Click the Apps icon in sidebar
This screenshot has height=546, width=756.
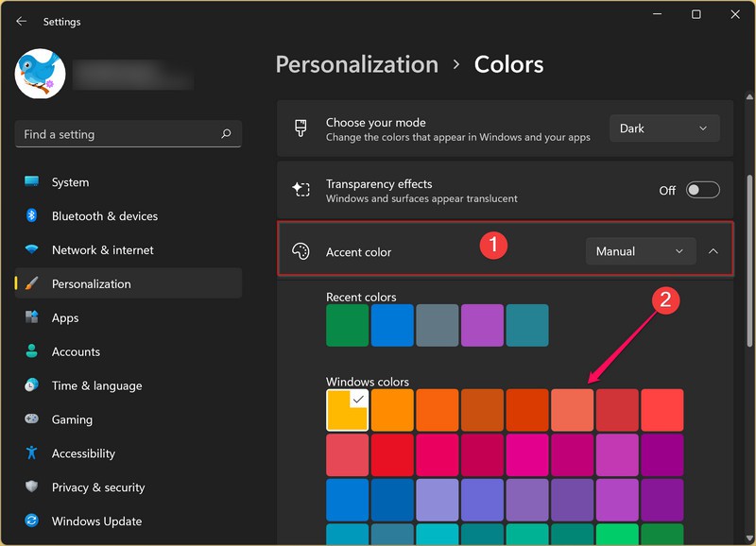[x=32, y=317]
